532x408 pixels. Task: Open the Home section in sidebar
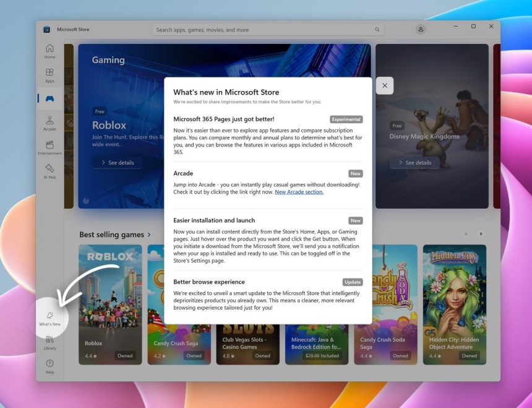click(x=49, y=51)
